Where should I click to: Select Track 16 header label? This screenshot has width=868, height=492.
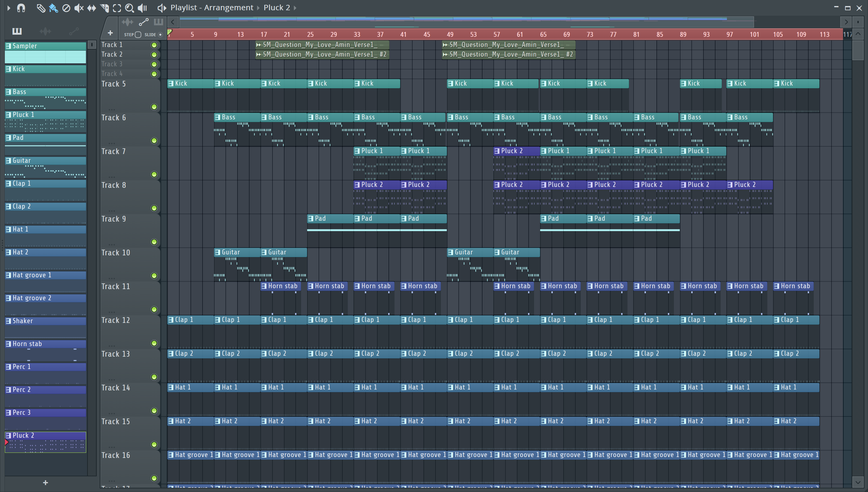tap(115, 455)
